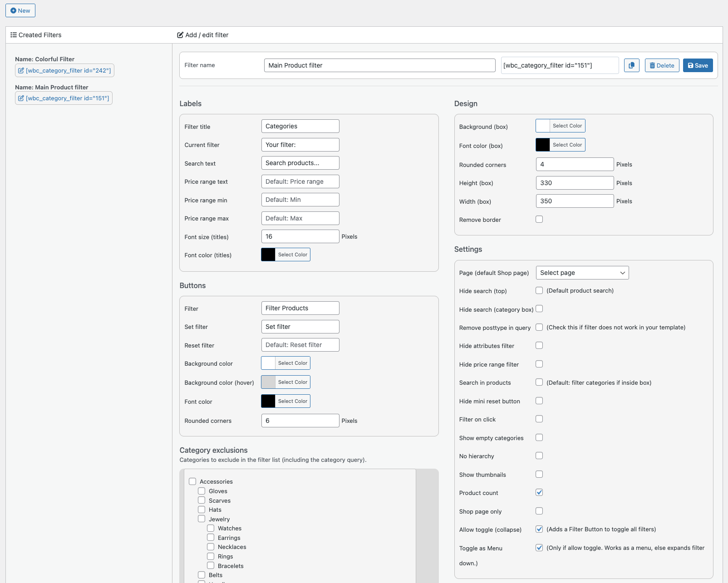Open the Colorful Filter shortcode id 242
Screen dimensions: 728x583
(x=64, y=70)
